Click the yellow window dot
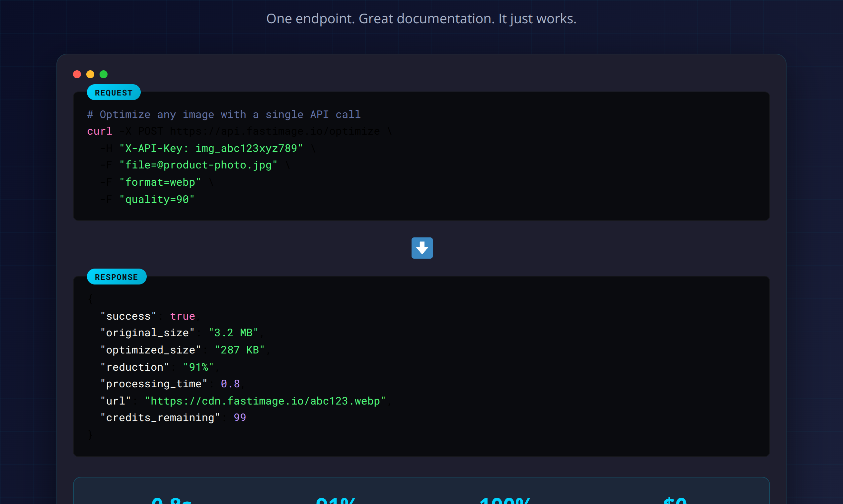Viewport: 843px width, 504px height. (x=90, y=74)
